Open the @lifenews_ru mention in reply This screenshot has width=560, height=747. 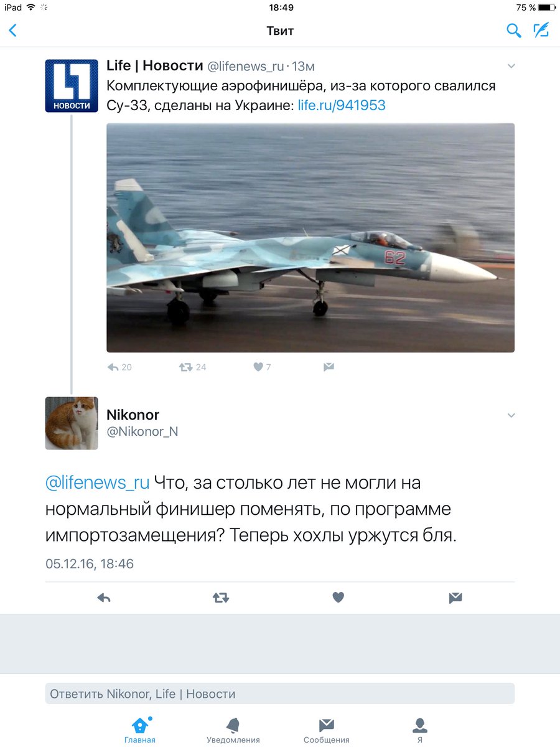click(98, 482)
